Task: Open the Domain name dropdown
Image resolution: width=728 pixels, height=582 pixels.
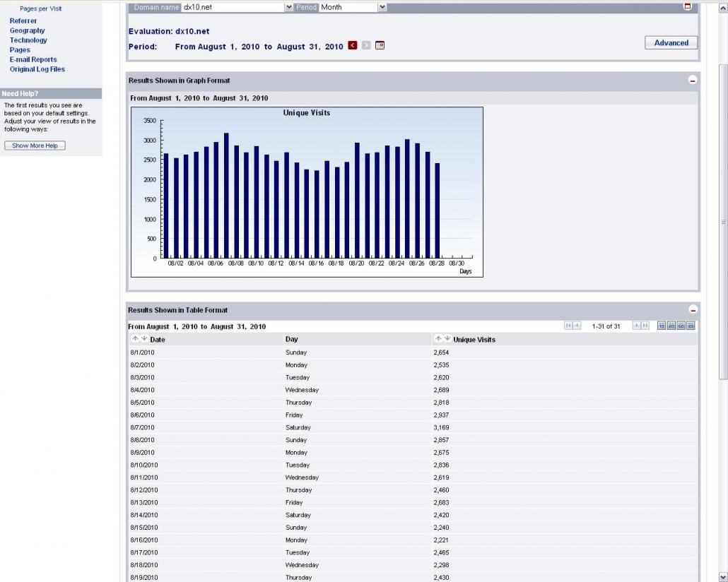Action: tap(288, 7)
